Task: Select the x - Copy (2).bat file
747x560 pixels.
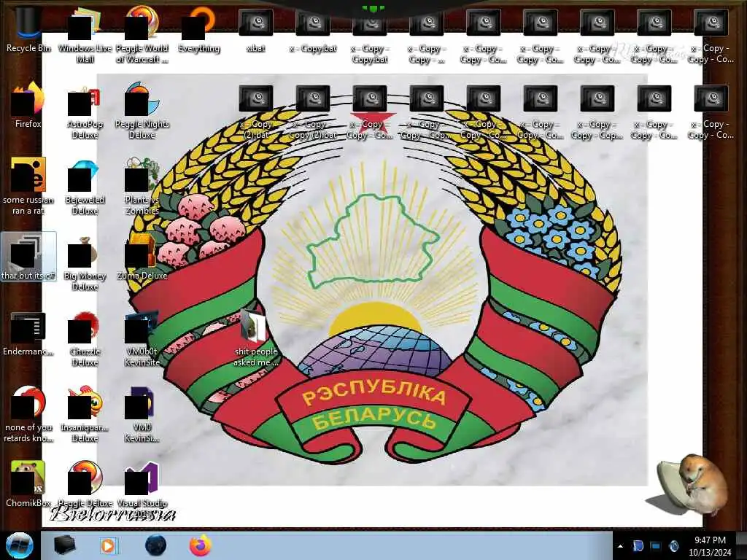Action: pyautogui.click(x=256, y=111)
